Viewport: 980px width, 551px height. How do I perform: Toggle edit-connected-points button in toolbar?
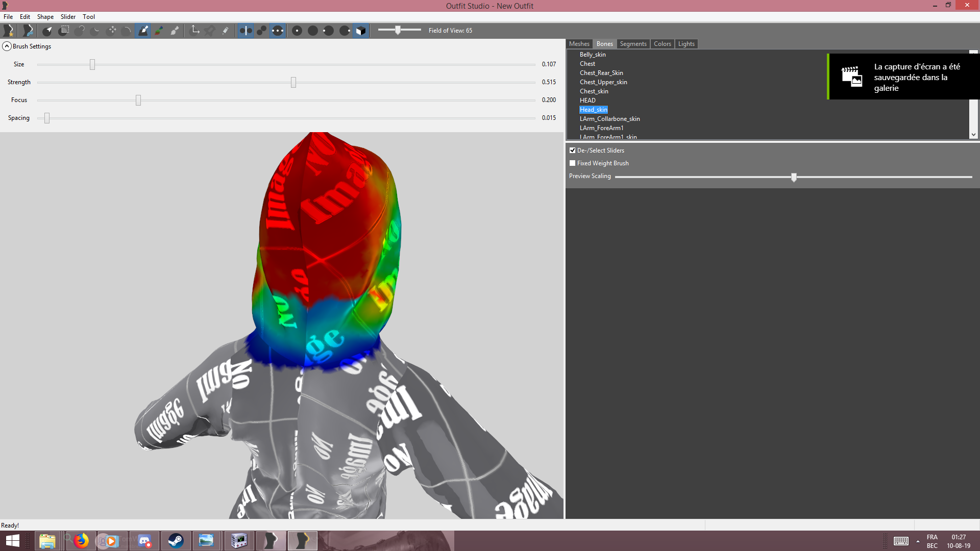261,31
